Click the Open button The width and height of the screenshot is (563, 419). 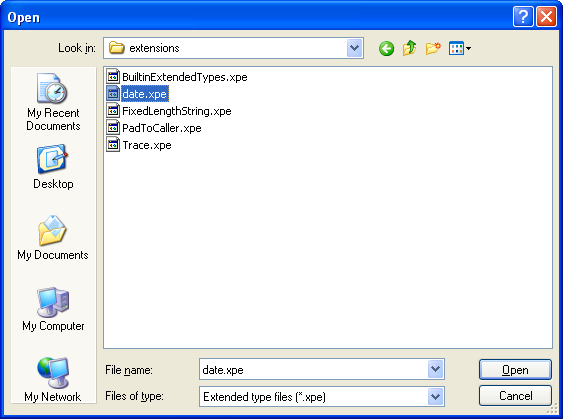pos(515,369)
